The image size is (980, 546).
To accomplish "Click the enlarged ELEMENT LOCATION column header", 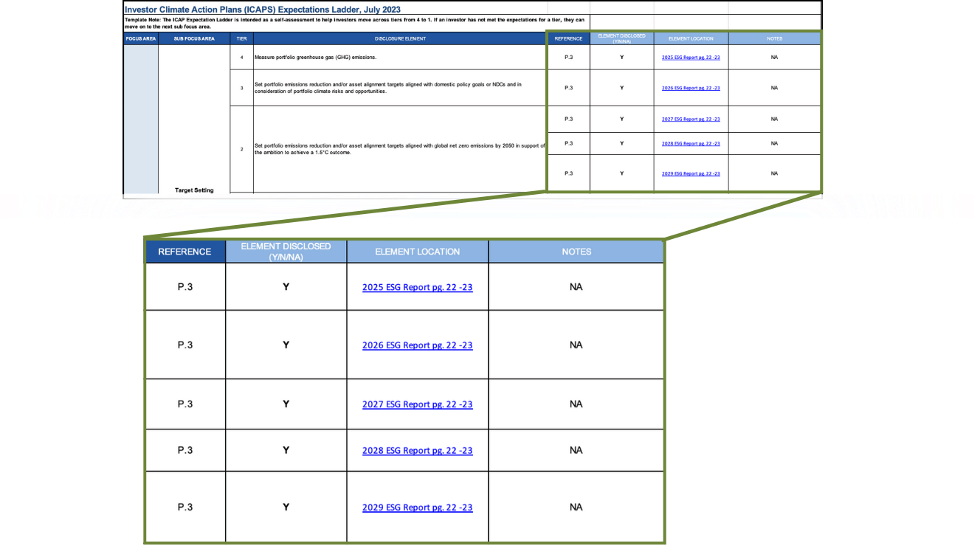I will 417,252.
